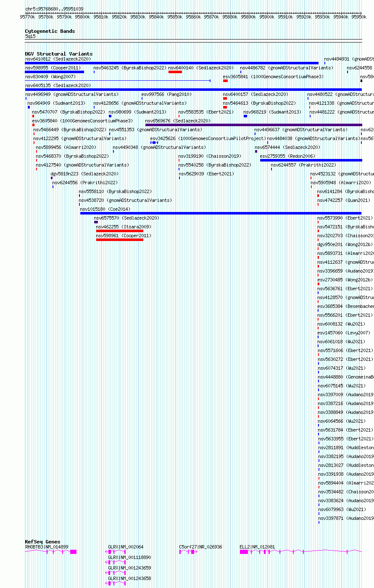Select nsv980699 (Sudmant2013) label

tap(137, 112)
